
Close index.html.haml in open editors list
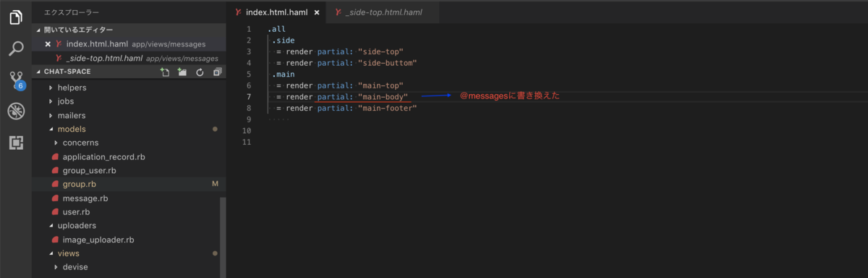pos(48,44)
